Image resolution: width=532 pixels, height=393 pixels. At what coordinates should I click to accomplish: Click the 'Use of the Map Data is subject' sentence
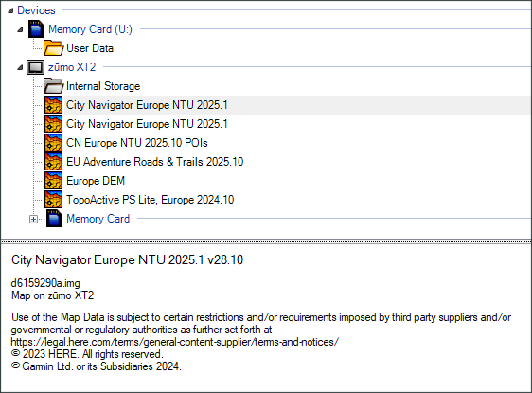(x=261, y=324)
